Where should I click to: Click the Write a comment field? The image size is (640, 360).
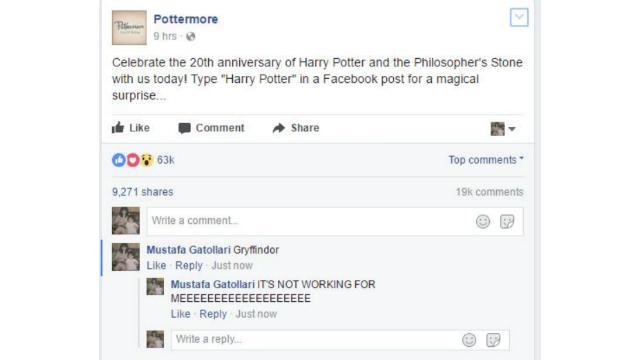coord(335,221)
